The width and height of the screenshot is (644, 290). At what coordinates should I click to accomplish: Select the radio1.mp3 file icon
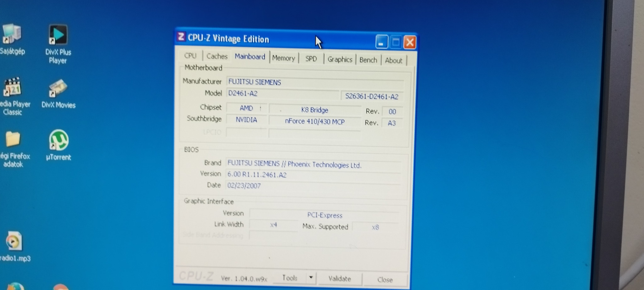[x=15, y=247]
